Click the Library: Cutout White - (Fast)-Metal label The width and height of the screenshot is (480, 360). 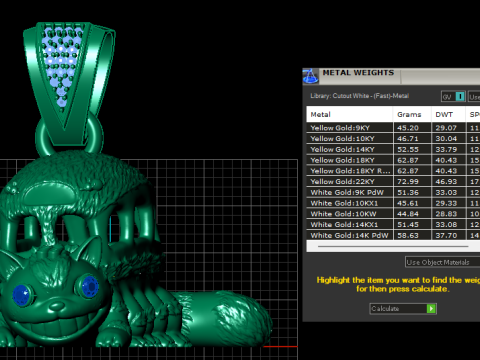(360, 96)
